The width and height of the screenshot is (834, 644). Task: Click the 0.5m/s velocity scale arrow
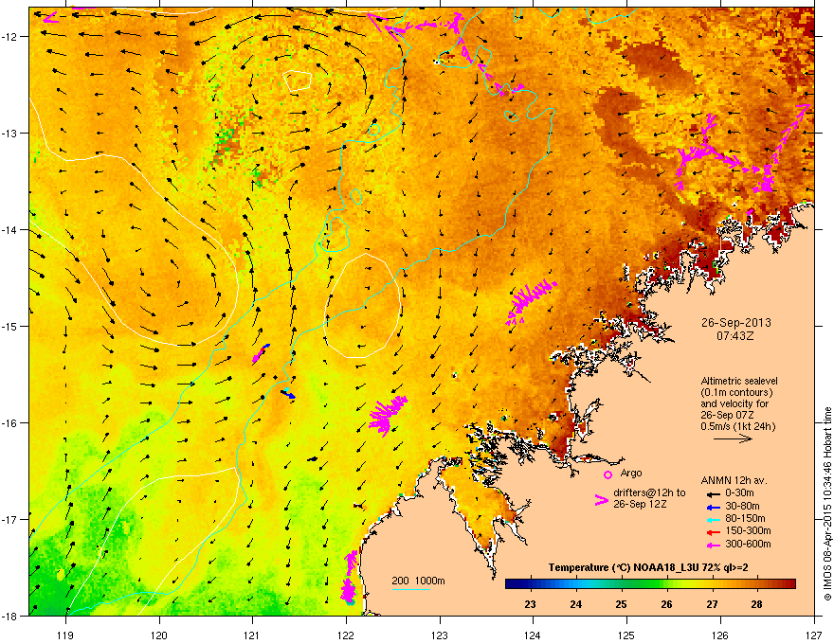(x=733, y=438)
